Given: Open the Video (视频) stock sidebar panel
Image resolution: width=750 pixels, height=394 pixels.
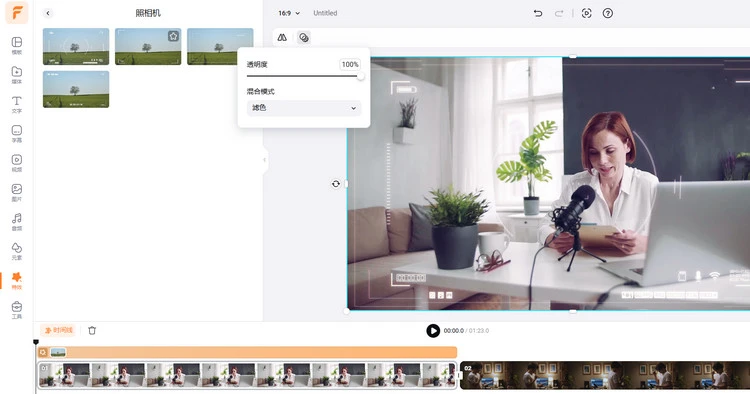Looking at the screenshot, I should click(17, 163).
